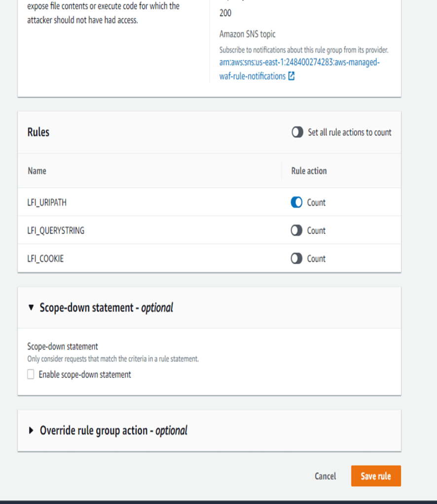Select the LFI_COOKIE rule name
437x504 pixels.
tap(45, 259)
